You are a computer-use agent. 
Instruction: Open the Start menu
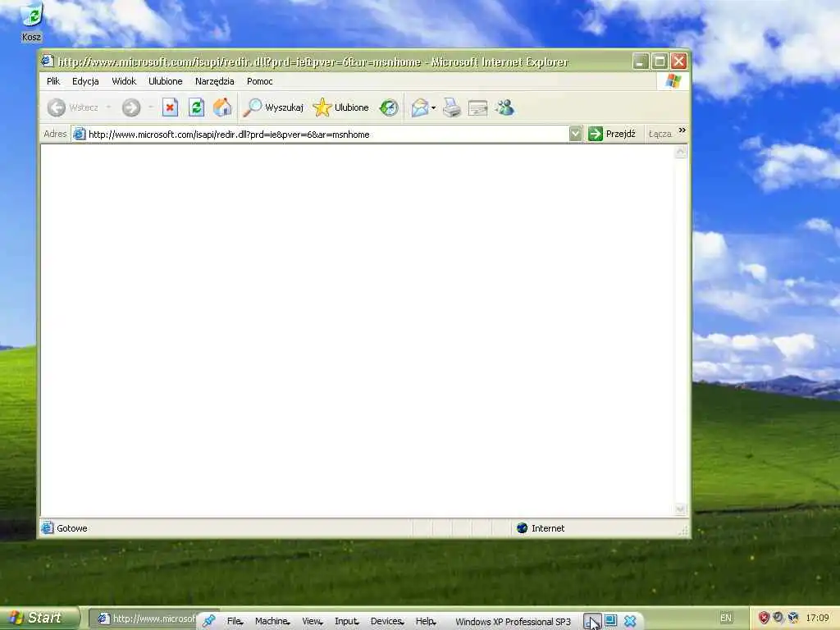[x=39, y=618]
